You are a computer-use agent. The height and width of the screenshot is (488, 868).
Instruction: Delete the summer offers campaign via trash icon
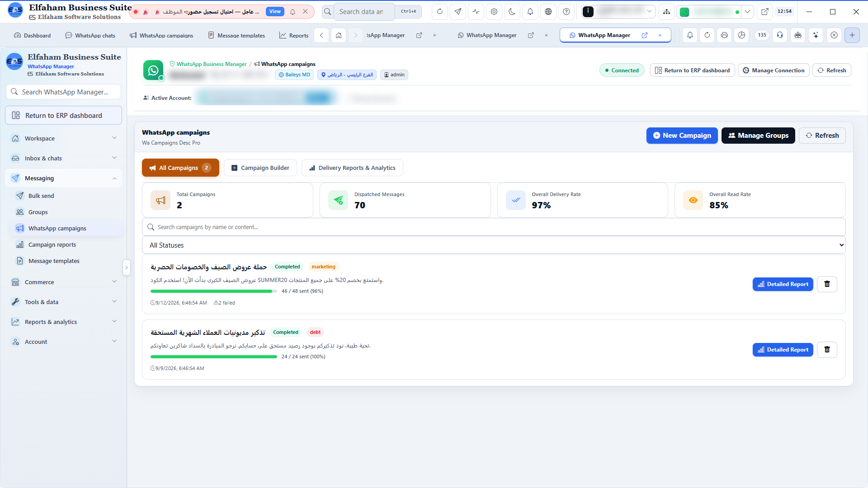click(827, 284)
